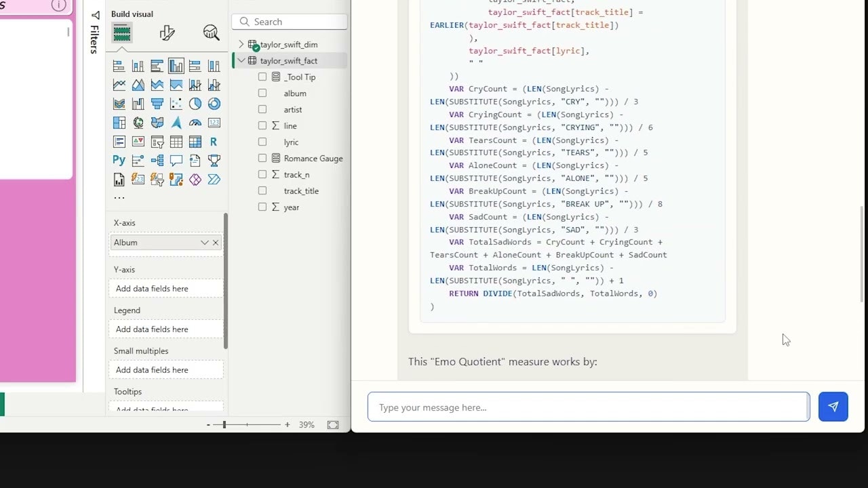Check the artist field checkbox
The width and height of the screenshot is (868, 488).
tap(262, 109)
